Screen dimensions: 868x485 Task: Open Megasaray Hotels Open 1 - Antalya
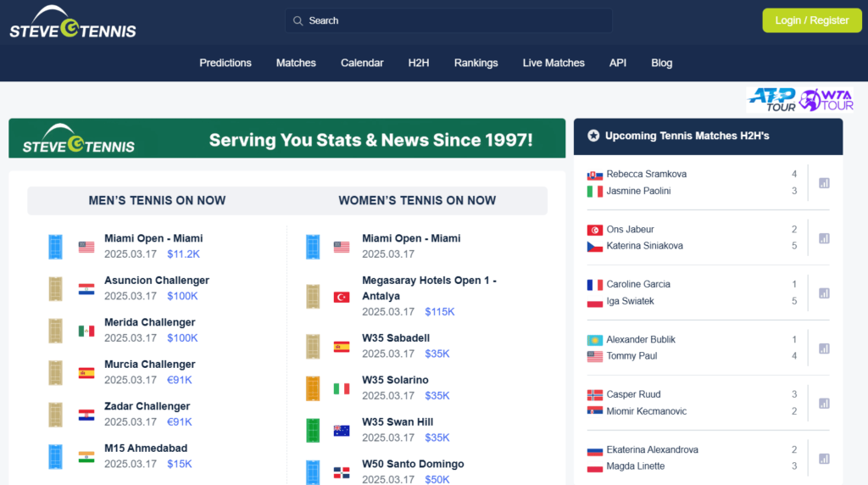(x=429, y=288)
